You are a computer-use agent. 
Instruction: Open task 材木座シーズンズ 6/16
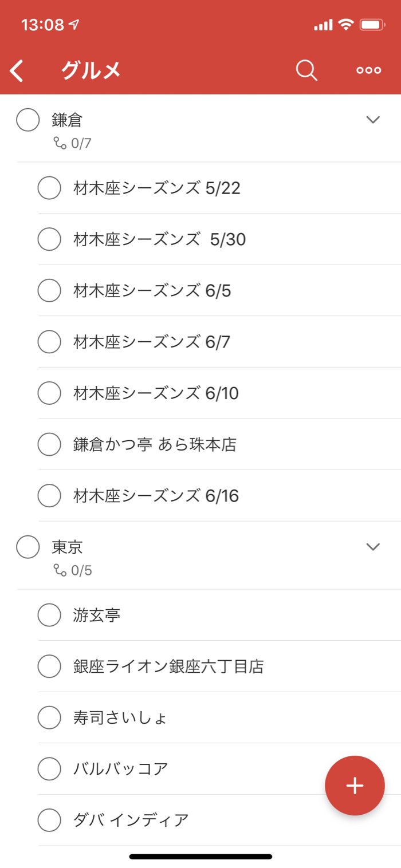coord(156,496)
